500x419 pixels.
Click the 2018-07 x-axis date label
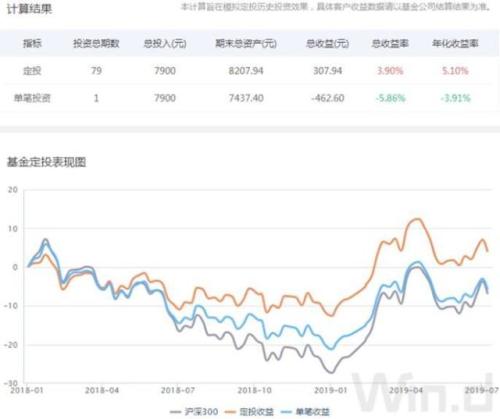click(178, 390)
